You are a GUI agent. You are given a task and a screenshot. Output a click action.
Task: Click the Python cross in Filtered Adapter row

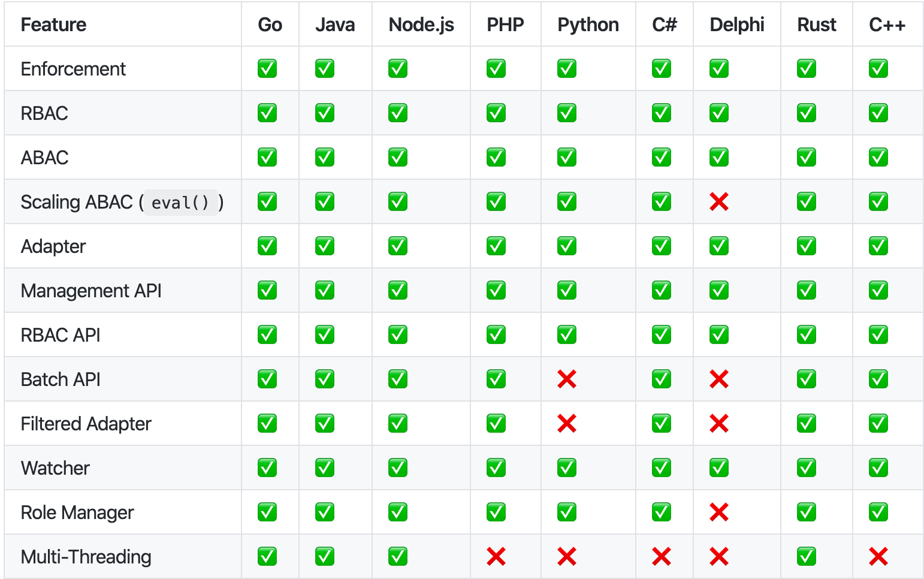click(566, 424)
